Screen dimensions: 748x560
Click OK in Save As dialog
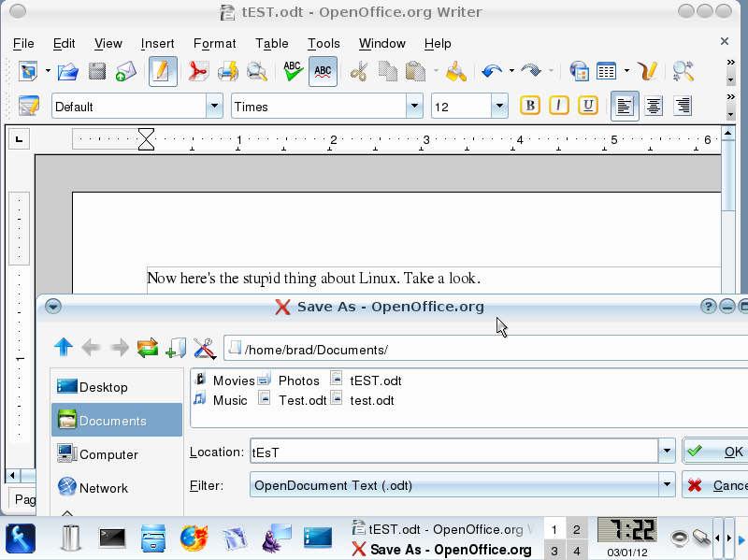715,451
